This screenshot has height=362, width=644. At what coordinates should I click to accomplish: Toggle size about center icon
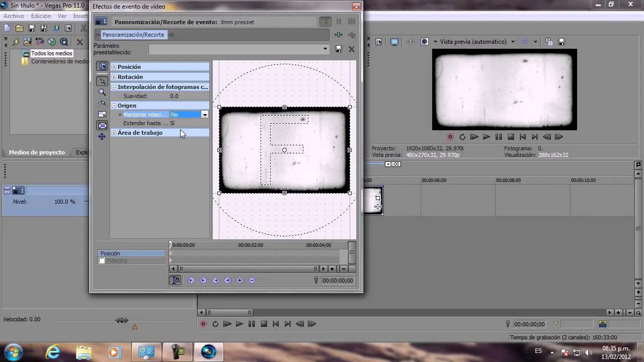pos(102,125)
